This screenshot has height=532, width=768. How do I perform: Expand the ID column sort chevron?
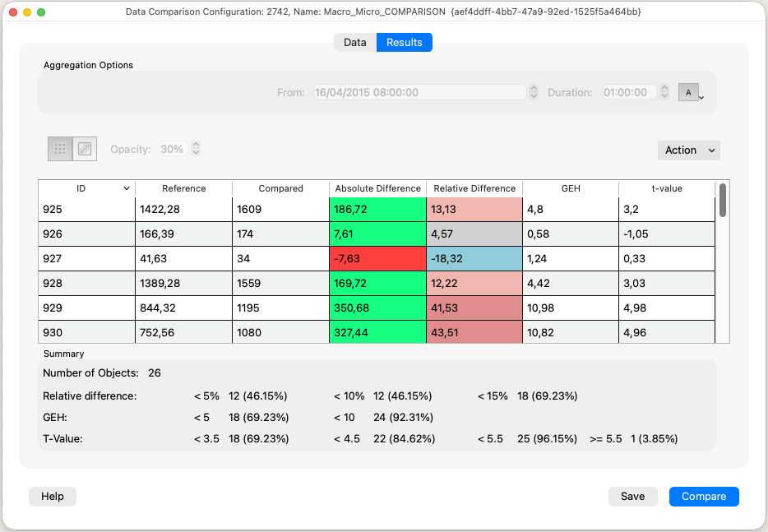click(127, 188)
